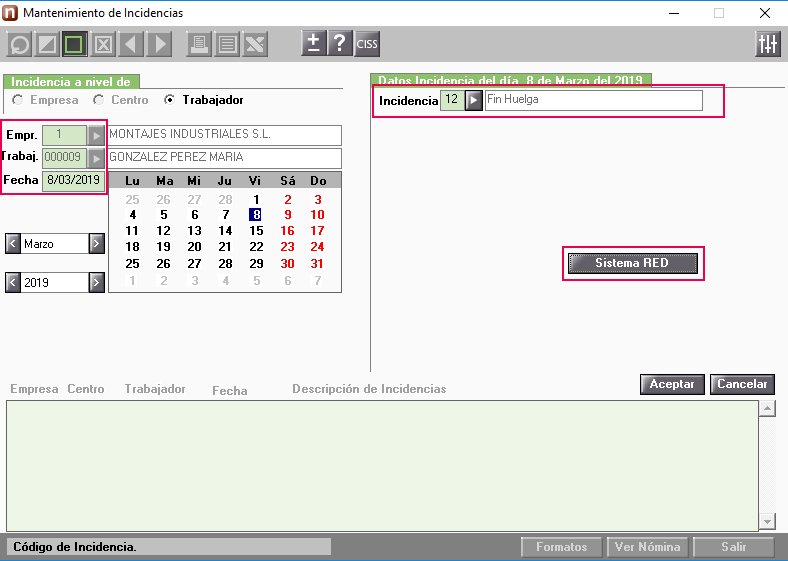Viewport: 788px width, 561px height.
Task: Open the Empr. lookup arrow
Action: pos(96,135)
